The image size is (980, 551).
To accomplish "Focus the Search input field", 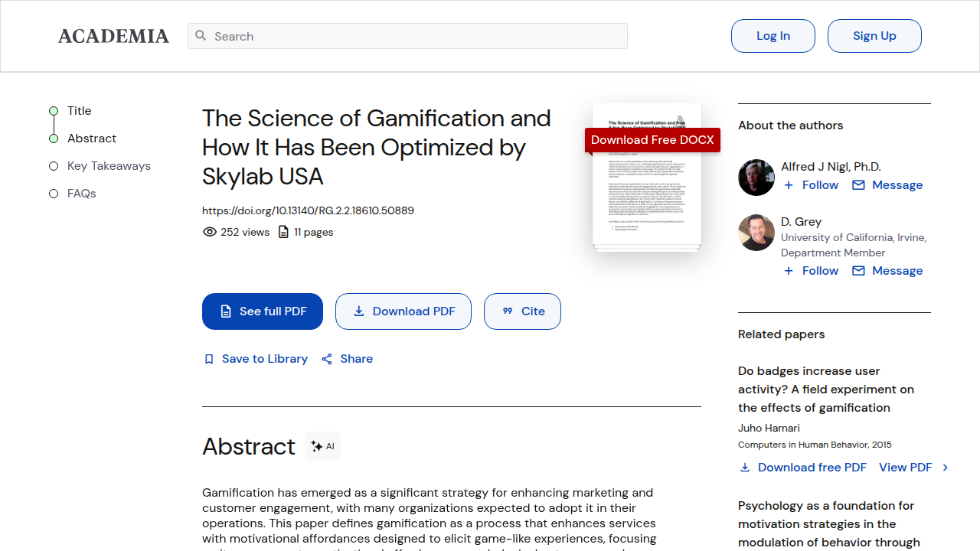I will pyautogui.click(x=407, y=36).
